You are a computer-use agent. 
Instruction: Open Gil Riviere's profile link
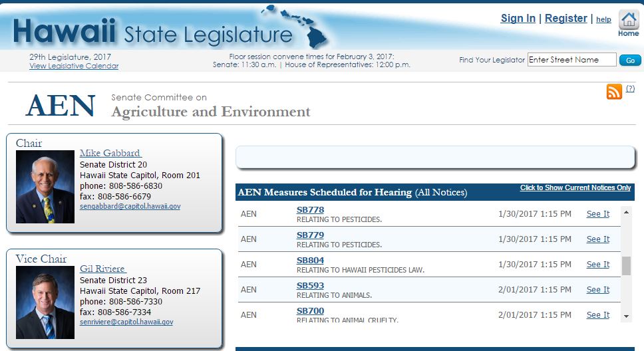(x=102, y=269)
